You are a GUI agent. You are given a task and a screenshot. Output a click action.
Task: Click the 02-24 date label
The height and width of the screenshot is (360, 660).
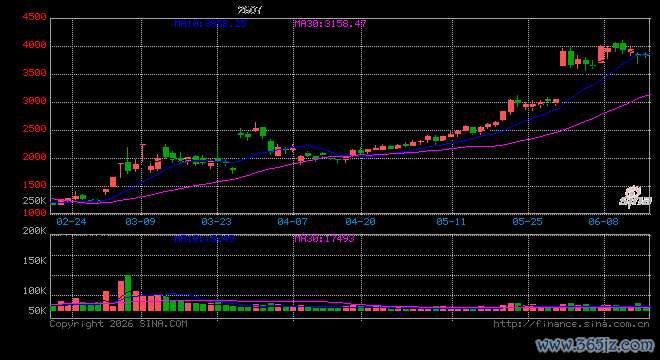pyautogui.click(x=71, y=221)
